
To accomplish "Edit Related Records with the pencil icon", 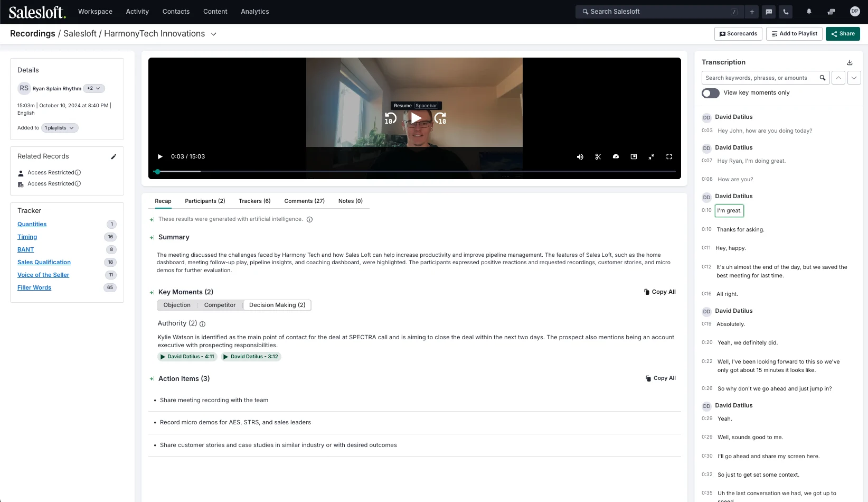I will coord(113,156).
